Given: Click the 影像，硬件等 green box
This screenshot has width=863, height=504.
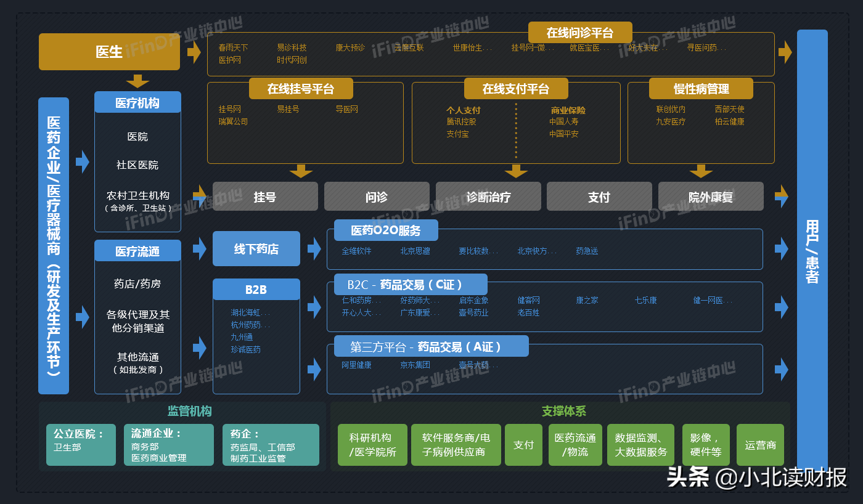Looking at the screenshot, I should [706, 445].
